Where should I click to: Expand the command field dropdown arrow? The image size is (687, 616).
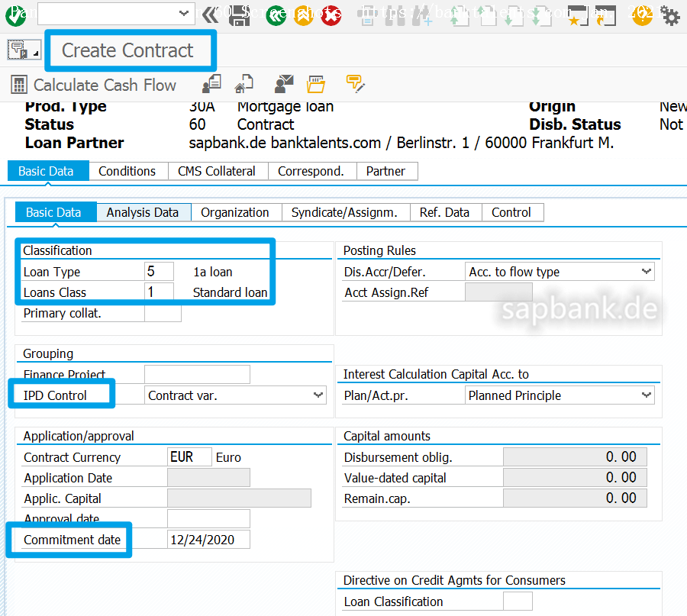coord(184,13)
